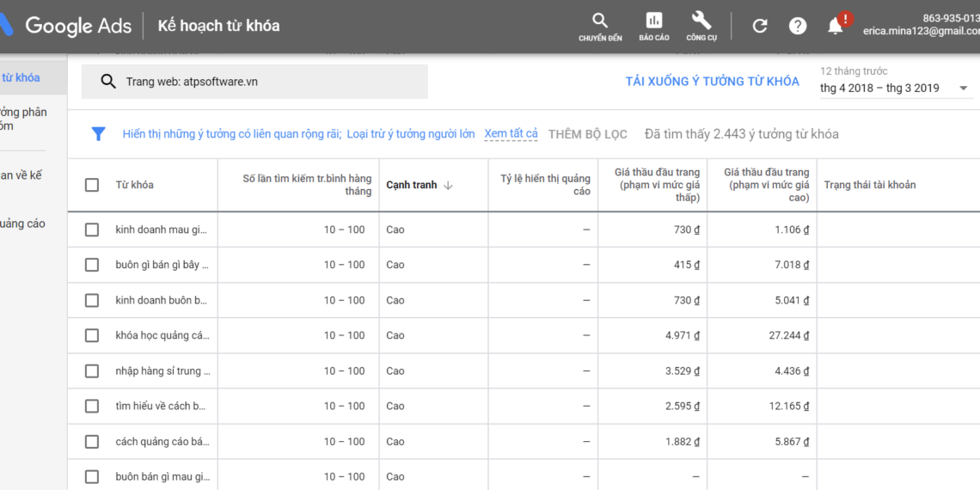Image resolution: width=980 pixels, height=490 pixels.
Task: Click the 5.867 ₫ high bid value
Action: coord(793,442)
